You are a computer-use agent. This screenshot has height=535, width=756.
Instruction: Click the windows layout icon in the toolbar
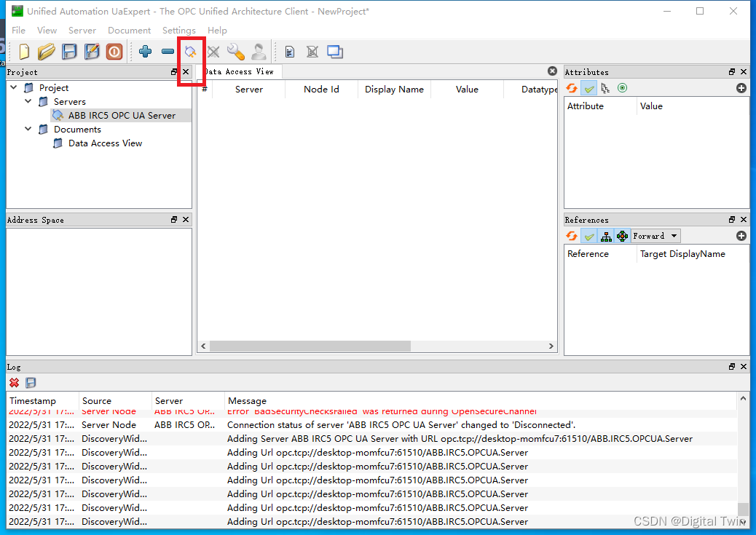(335, 52)
